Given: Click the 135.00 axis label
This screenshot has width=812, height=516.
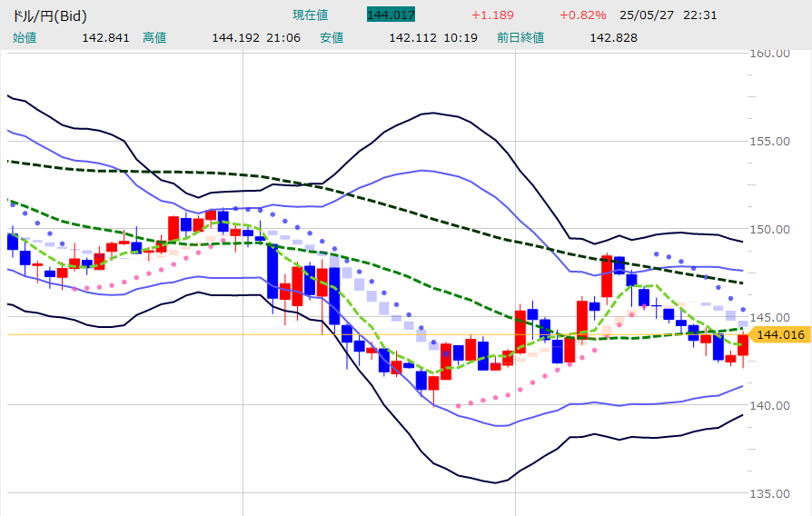Looking at the screenshot, I should coord(770,493).
